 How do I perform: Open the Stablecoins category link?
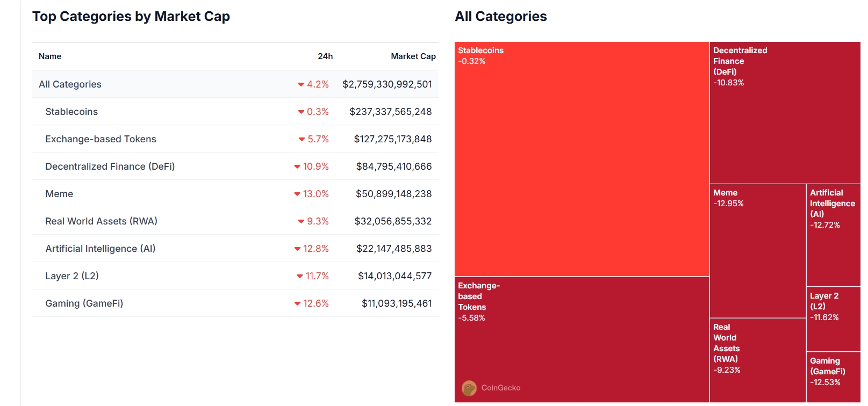point(71,112)
